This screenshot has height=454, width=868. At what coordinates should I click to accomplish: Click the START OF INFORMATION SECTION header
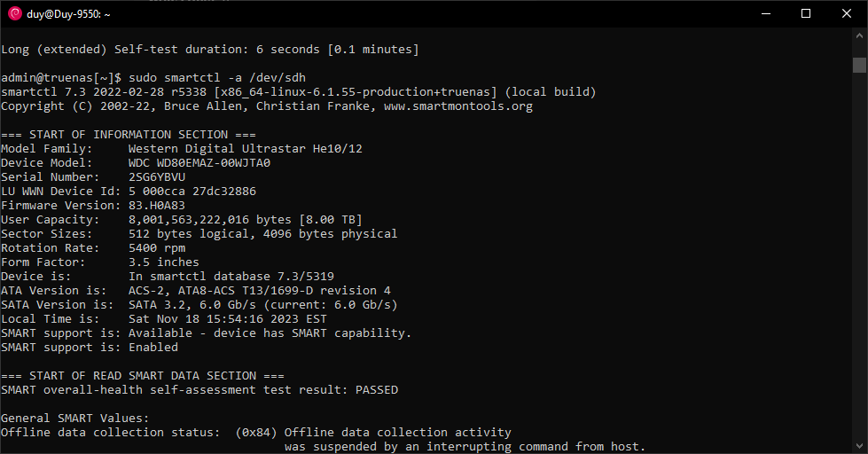pyautogui.click(x=129, y=135)
